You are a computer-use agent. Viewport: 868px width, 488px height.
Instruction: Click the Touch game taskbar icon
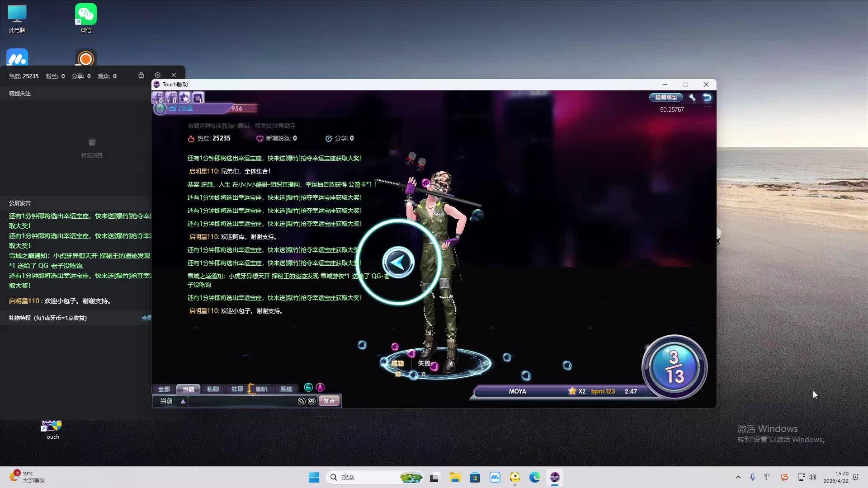(555, 477)
